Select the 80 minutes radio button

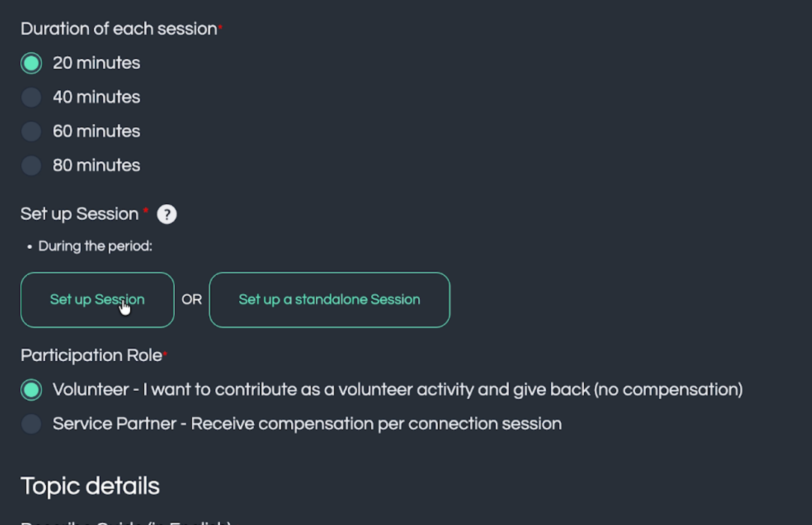(x=32, y=166)
